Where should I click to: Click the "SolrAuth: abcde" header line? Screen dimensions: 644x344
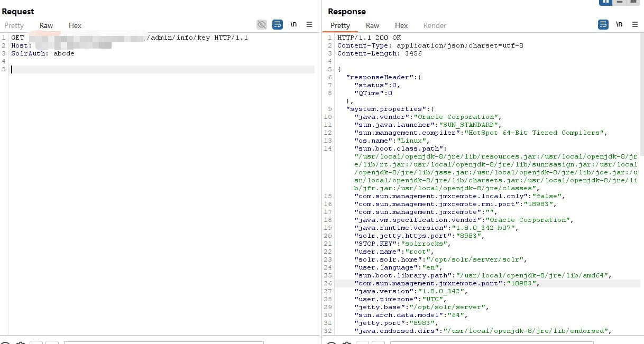click(x=43, y=53)
